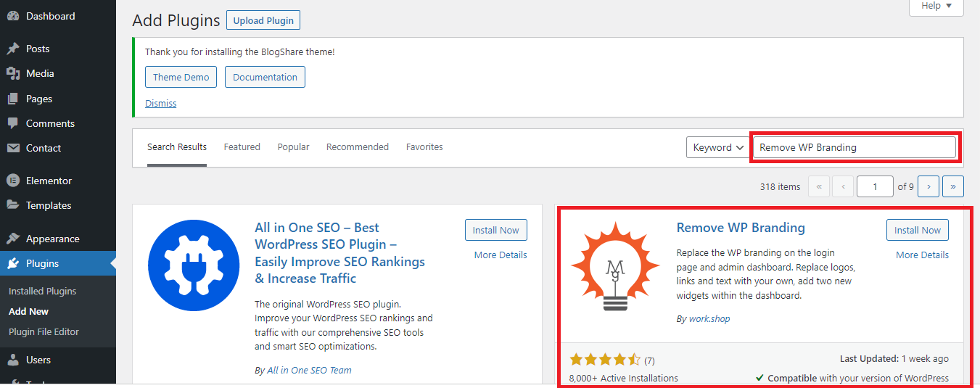This screenshot has width=980, height=388.
Task: Click the plugin search input field
Action: point(855,147)
